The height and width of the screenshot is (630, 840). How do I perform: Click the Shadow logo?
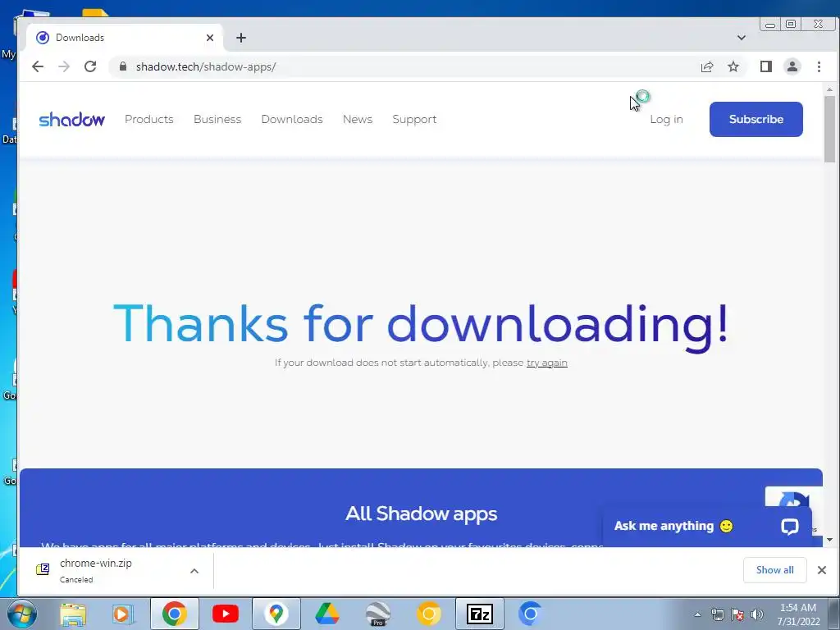point(72,119)
